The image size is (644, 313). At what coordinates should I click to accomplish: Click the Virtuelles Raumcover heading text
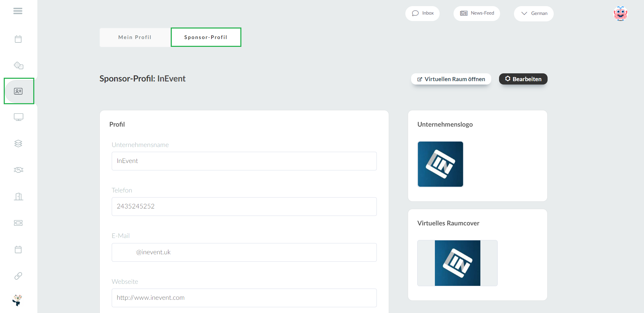448,223
